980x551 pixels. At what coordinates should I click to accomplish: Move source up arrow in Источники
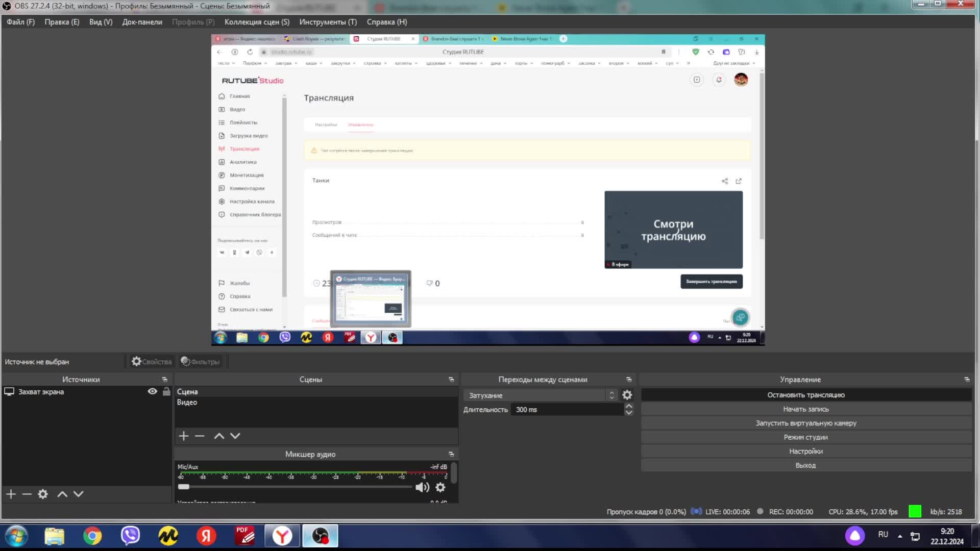pyautogui.click(x=62, y=494)
